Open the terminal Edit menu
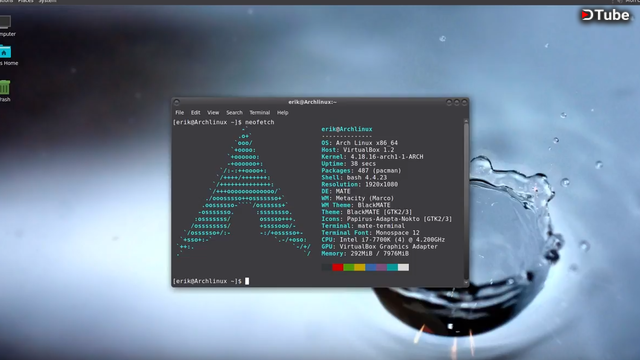Image resolution: width=640 pixels, height=360 pixels. [196, 113]
